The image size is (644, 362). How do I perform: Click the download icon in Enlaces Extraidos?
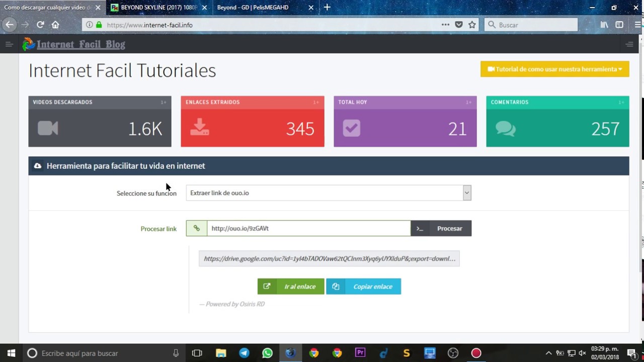(x=200, y=127)
